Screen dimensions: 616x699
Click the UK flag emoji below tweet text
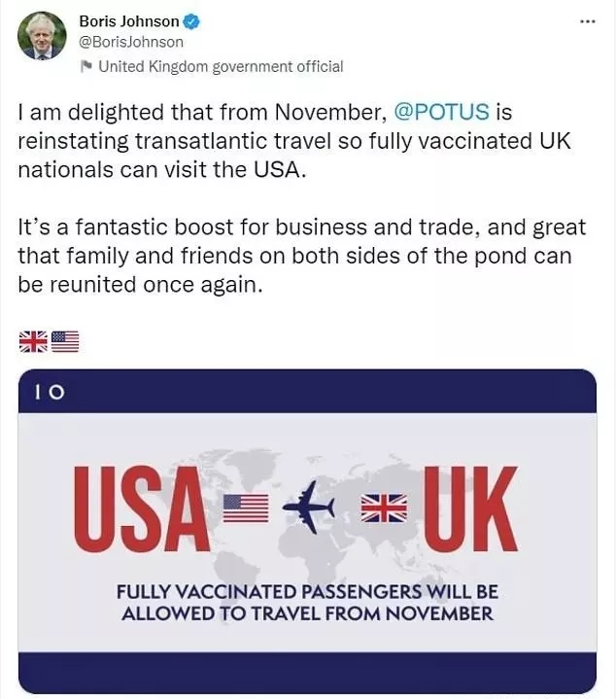click(33, 341)
